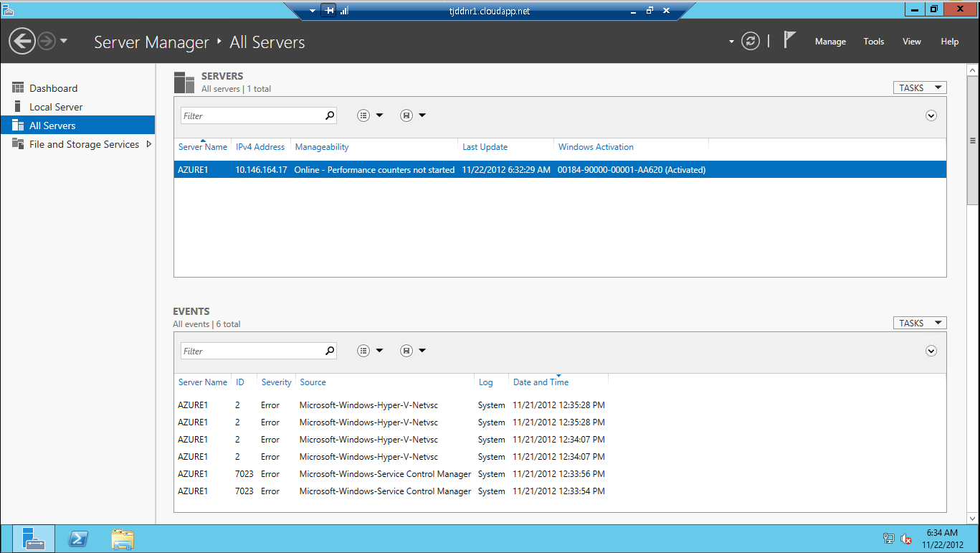This screenshot has height=553, width=980.
Task: Click the All Servers icon in sidebar
Action: pos(18,125)
